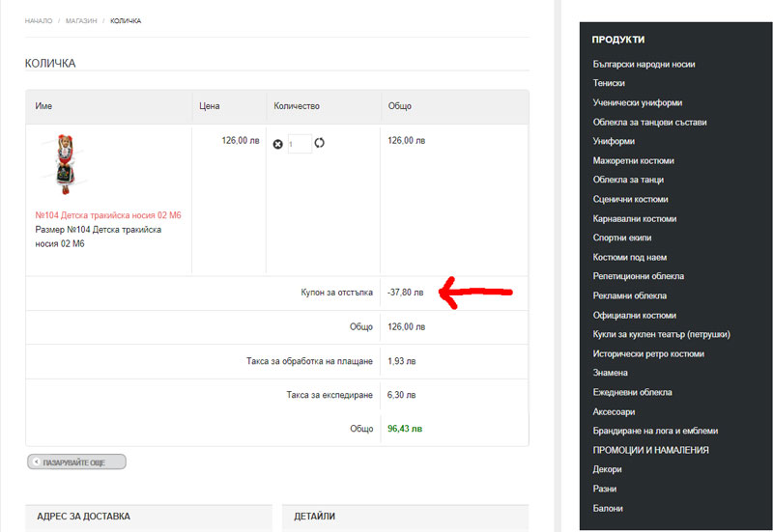The width and height of the screenshot is (773, 532).
Task: Open the product thumbnail image
Action: click(x=64, y=164)
